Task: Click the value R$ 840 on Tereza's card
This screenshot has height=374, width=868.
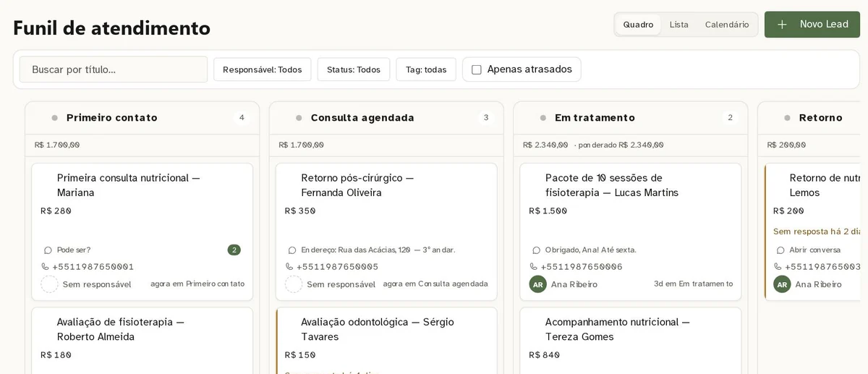Action: point(545,355)
